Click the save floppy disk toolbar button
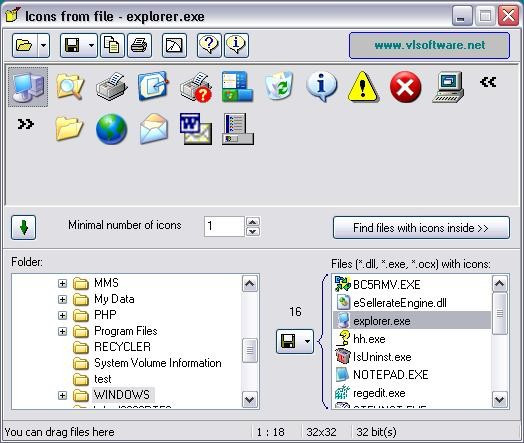 [72, 45]
